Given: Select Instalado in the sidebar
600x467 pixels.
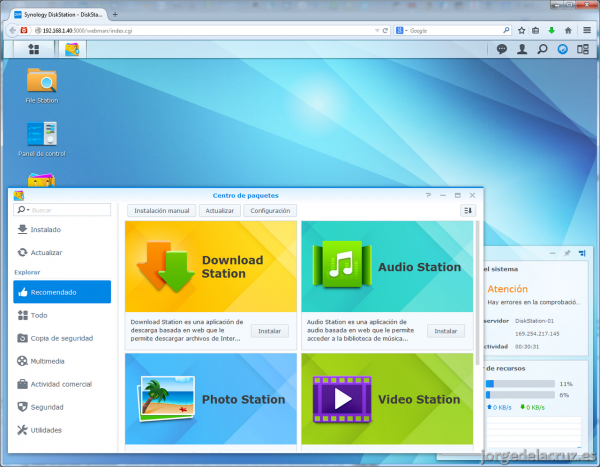Looking at the screenshot, I should point(62,230).
